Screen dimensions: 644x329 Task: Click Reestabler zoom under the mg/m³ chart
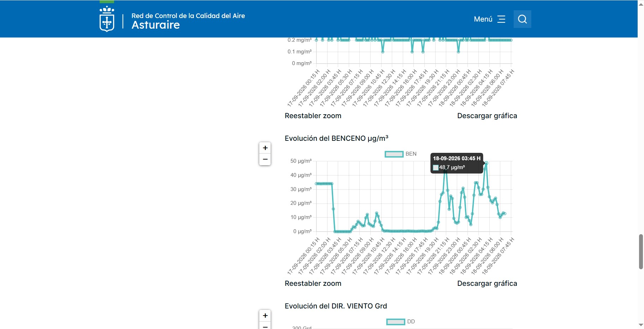tap(313, 116)
